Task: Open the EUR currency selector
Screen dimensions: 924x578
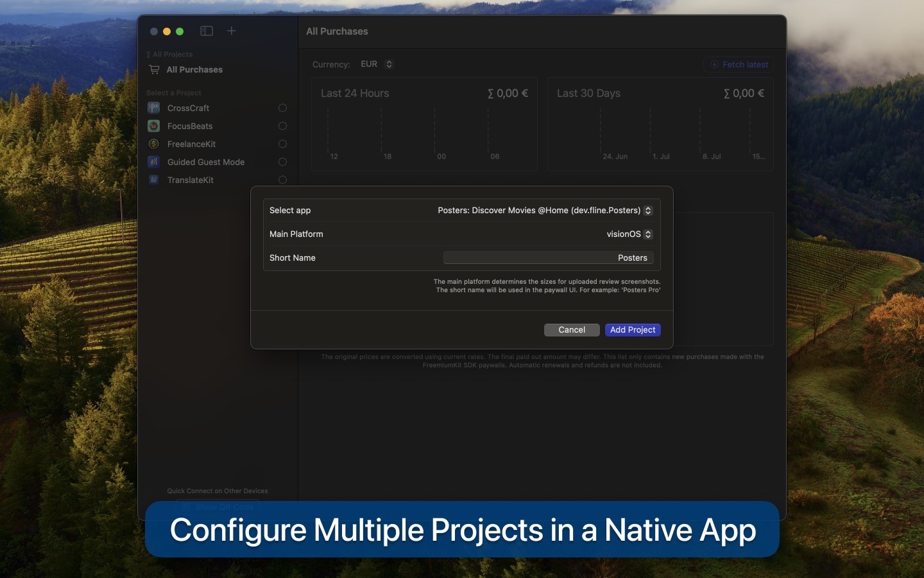Action: click(x=377, y=64)
